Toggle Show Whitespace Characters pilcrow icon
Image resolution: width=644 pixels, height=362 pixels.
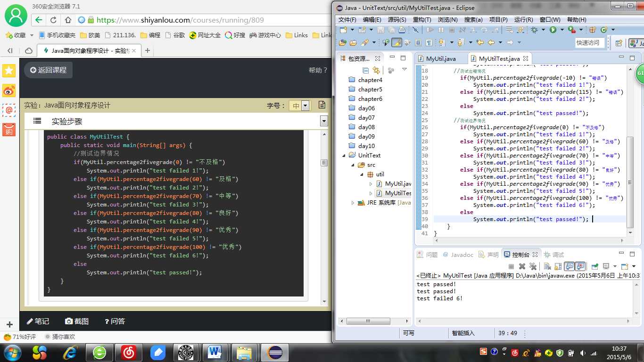pyautogui.click(x=429, y=42)
